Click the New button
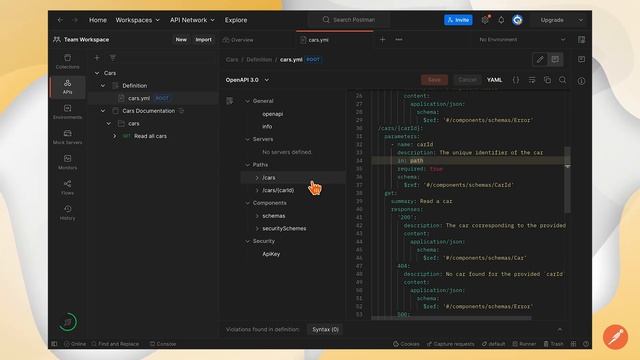The image size is (640, 360). coord(181,40)
